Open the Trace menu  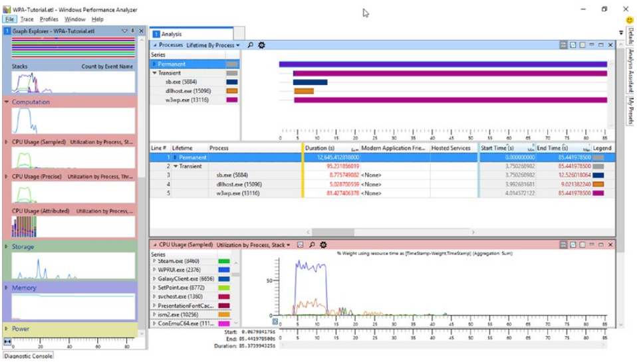(x=27, y=19)
